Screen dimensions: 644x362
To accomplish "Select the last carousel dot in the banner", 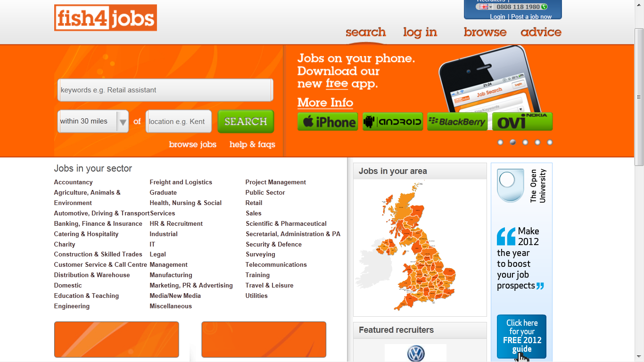I will [550, 142].
